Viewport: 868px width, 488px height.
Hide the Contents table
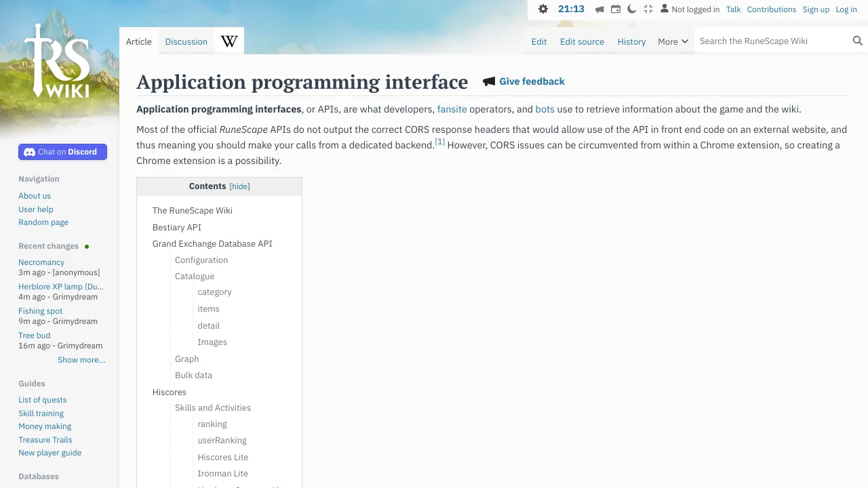click(239, 186)
